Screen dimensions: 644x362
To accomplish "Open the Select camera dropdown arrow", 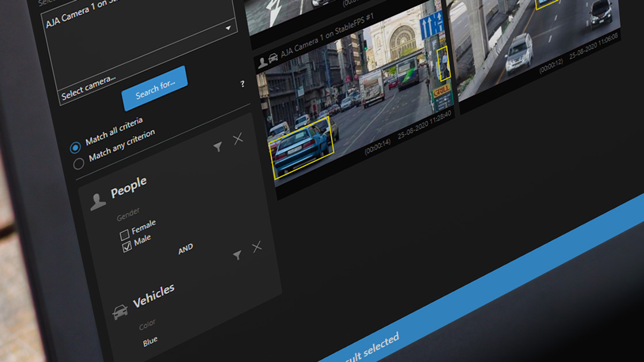I will tap(228, 28).
